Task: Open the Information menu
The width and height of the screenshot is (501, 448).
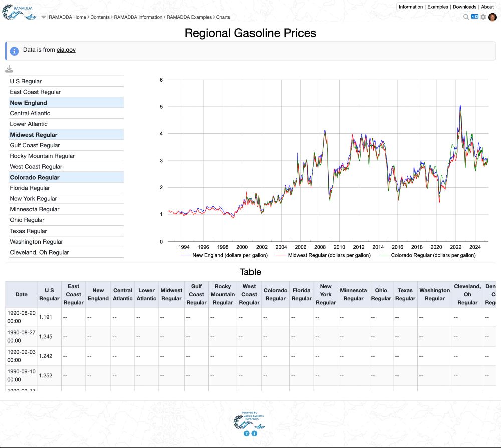Action: (411, 7)
